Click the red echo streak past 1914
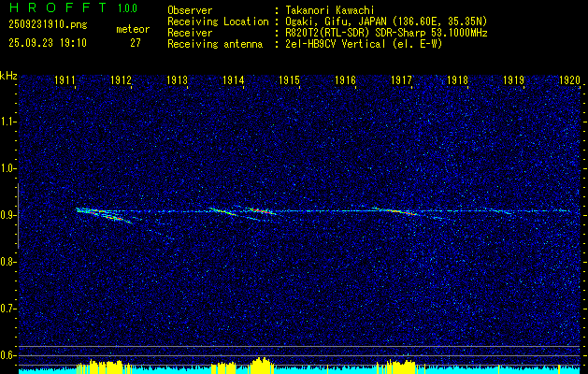Viewport: 588px width, 374px height. 260,210
